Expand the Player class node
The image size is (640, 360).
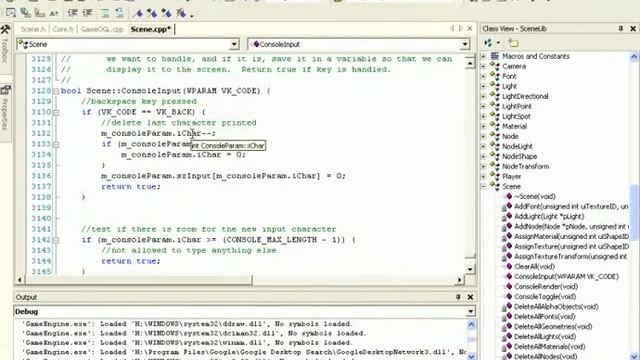pos(484,176)
